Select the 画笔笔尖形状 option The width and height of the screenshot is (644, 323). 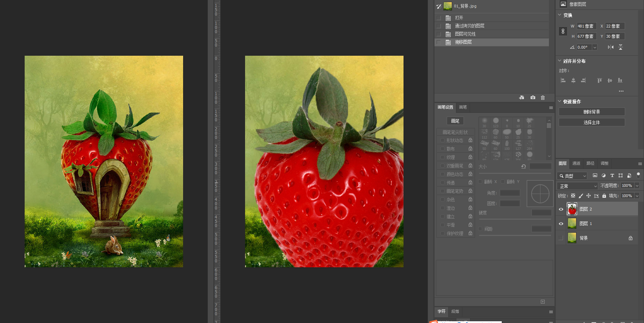pos(455,132)
